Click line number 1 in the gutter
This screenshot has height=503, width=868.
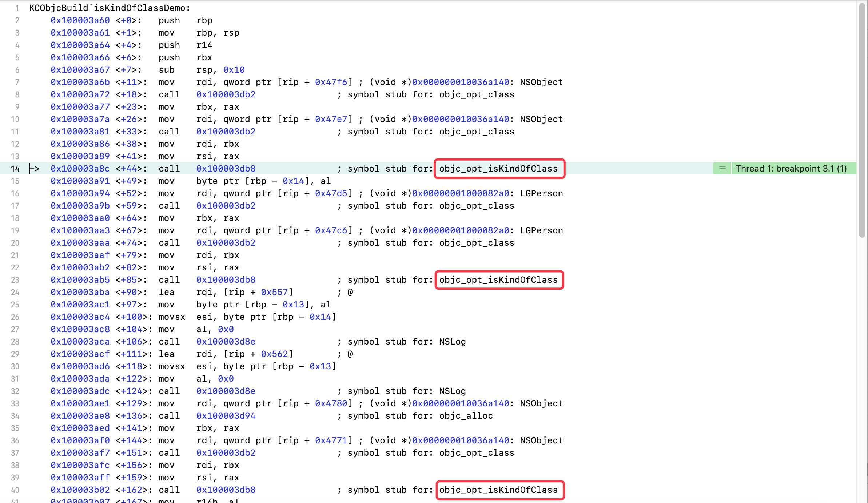click(x=17, y=8)
